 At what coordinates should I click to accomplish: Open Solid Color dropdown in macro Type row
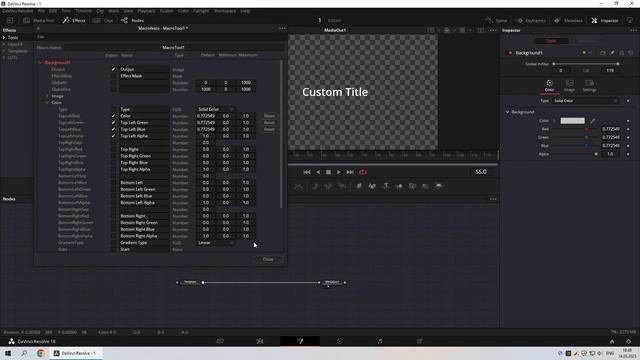[216, 109]
